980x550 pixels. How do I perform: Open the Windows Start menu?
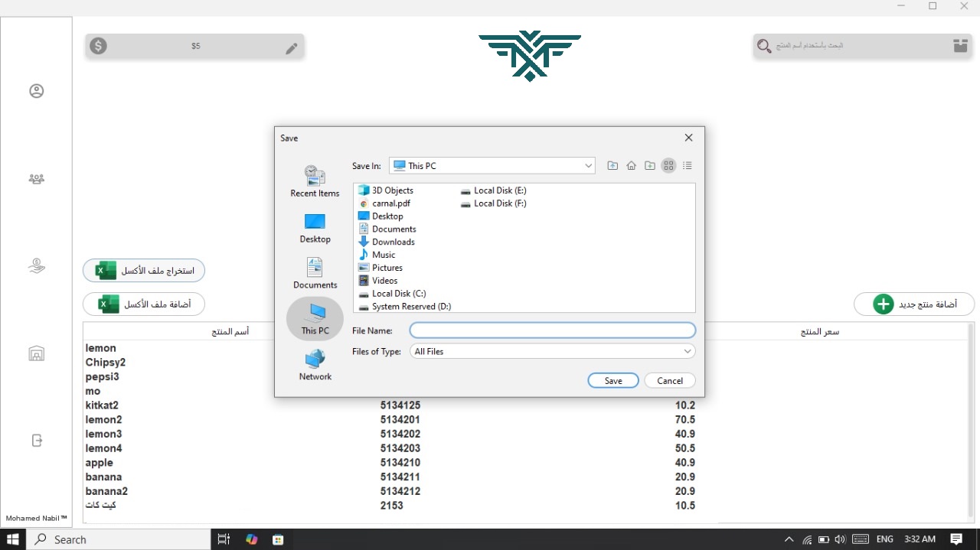click(x=13, y=539)
